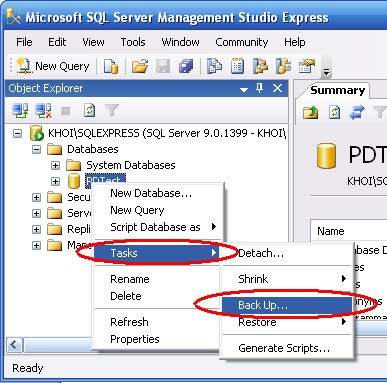Image resolution: width=387 pixels, height=383 pixels.
Task: Open the File menu
Action: [x=24, y=42]
